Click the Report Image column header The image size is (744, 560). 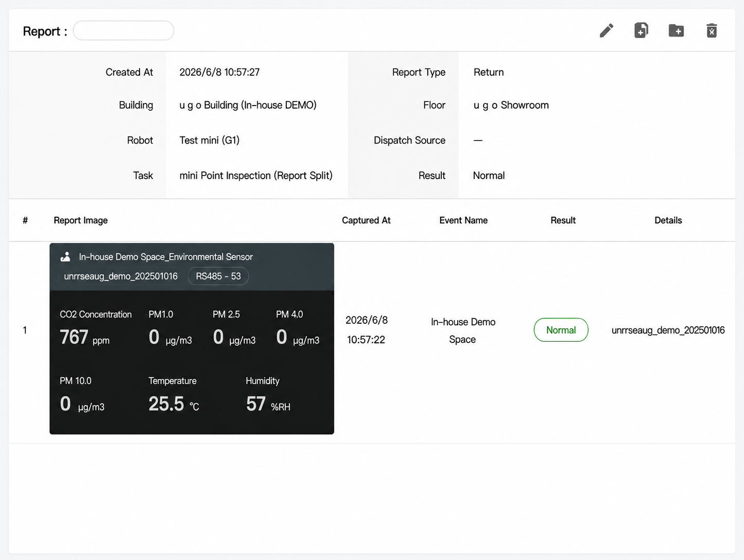(81, 220)
